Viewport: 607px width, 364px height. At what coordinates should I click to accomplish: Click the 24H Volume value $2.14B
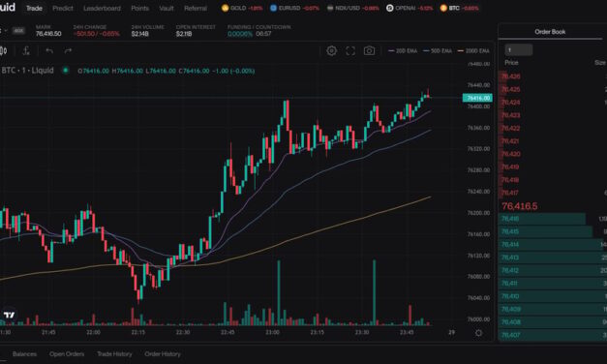tap(139, 34)
